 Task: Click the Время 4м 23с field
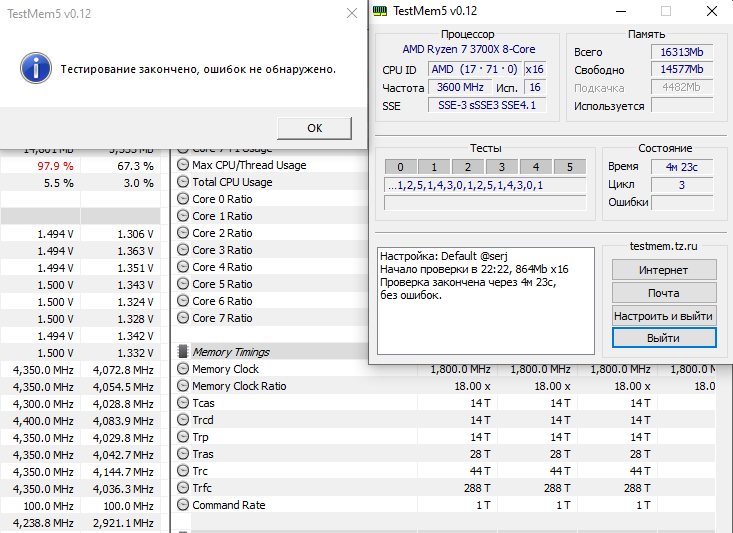[682, 166]
